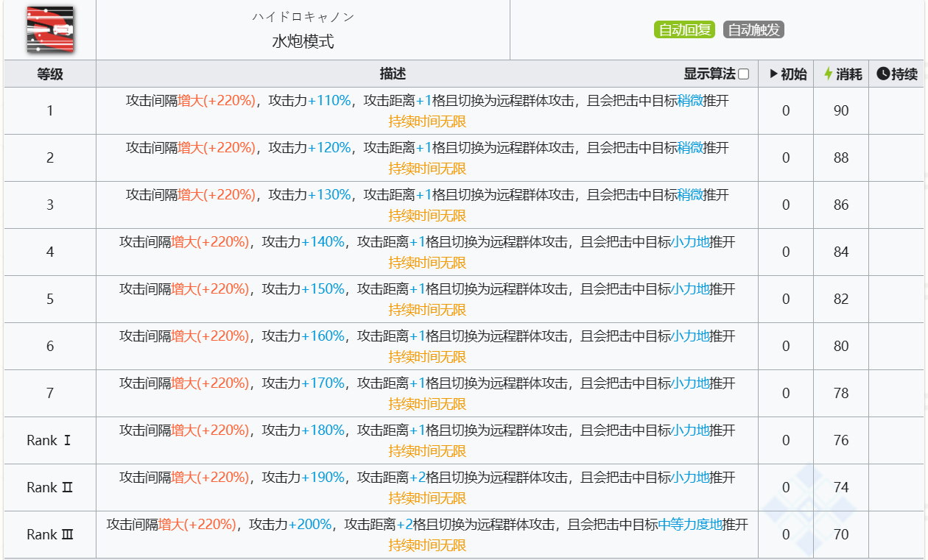Click the 消耗 lightning bolt icon

click(x=828, y=74)
